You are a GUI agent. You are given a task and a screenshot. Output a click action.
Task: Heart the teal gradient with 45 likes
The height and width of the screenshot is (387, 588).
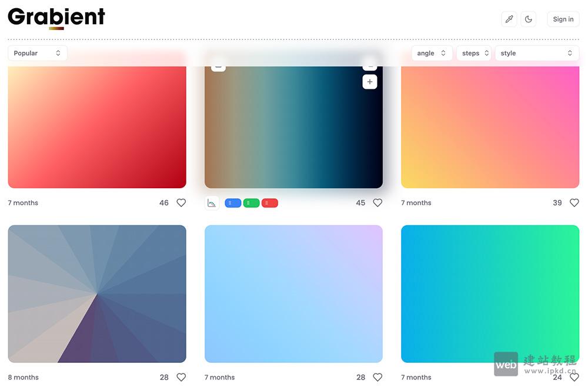377,203
